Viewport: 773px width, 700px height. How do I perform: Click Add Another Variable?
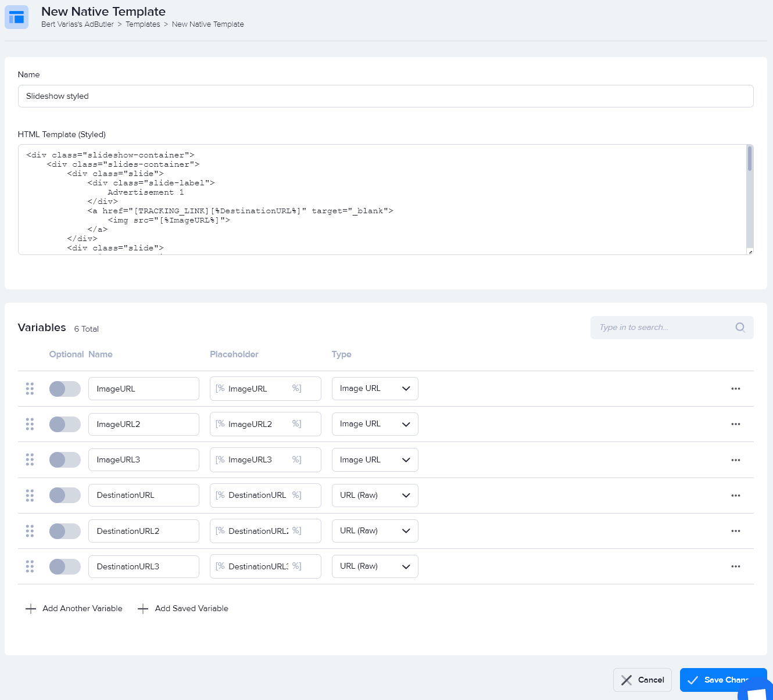[74, 609]
